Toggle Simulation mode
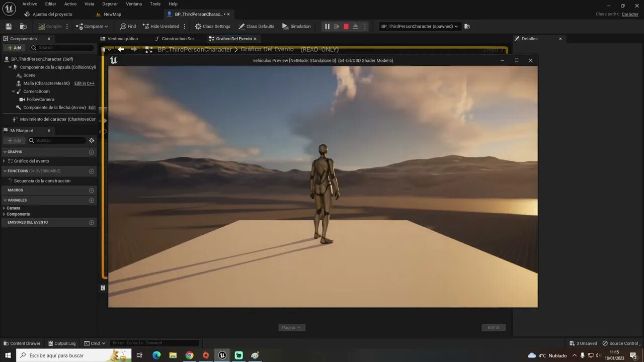Screen dimensions: 644x362 (x=296, y=26)
